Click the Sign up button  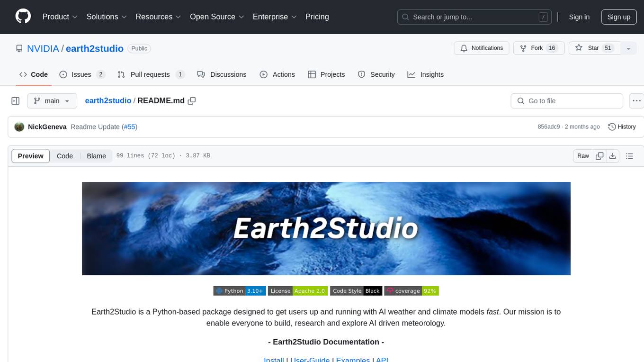click(x=619, y=17)
